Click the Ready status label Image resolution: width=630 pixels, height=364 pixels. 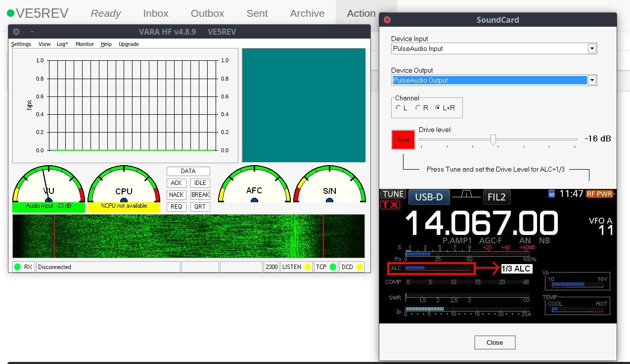pyautogui.click(x=106, y=13)
